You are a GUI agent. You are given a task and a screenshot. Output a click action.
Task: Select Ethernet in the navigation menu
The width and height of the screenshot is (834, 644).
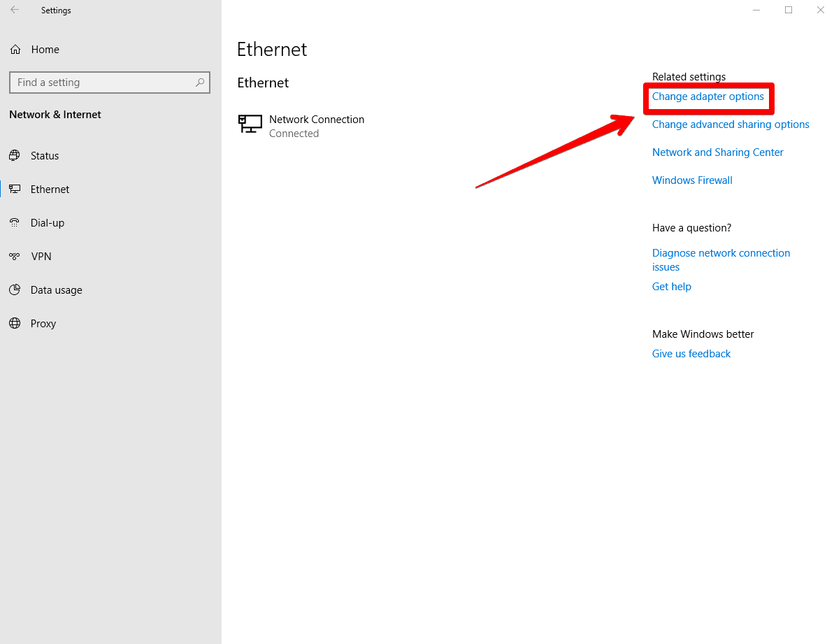(x=50, y=189)
